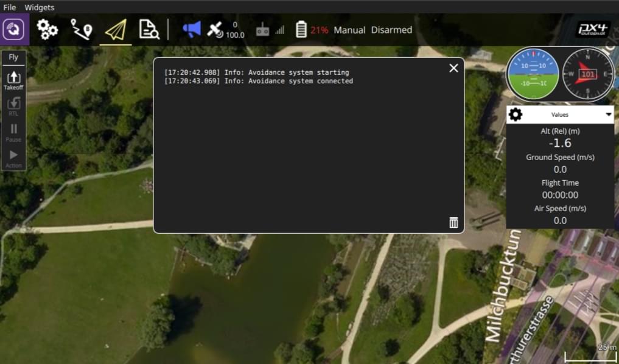Click Disarmed to arm the vehicle

pos(391,30)
